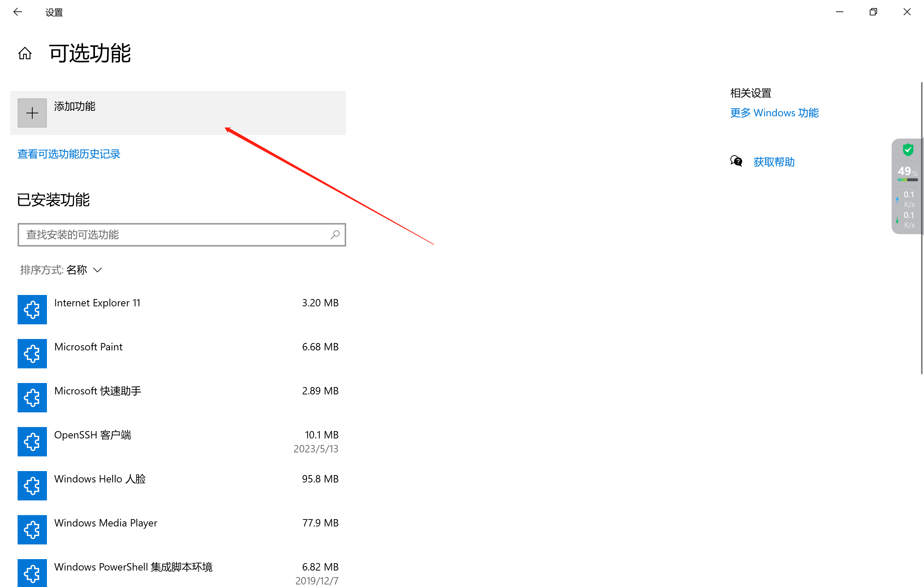Select the Windows PowerShell 集成脚本环境 icon
924x587 pixels.
pos(32,573)
